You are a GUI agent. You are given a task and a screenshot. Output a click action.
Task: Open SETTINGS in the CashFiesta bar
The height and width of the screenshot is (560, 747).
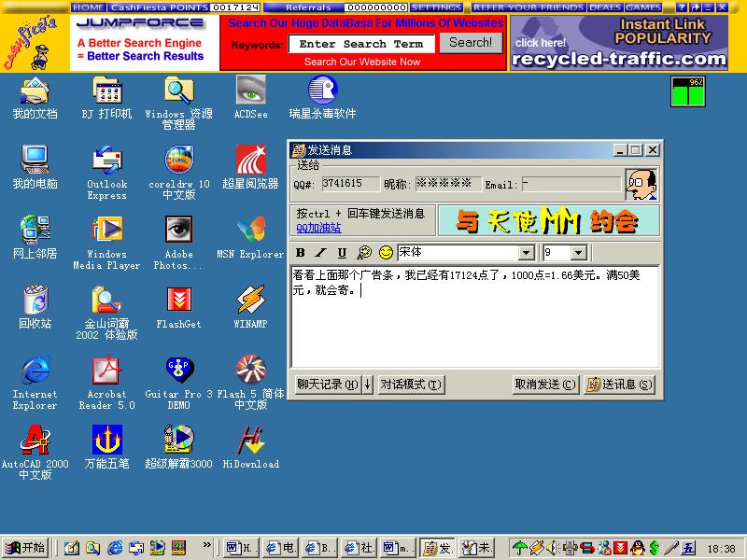tap(436, 7)
